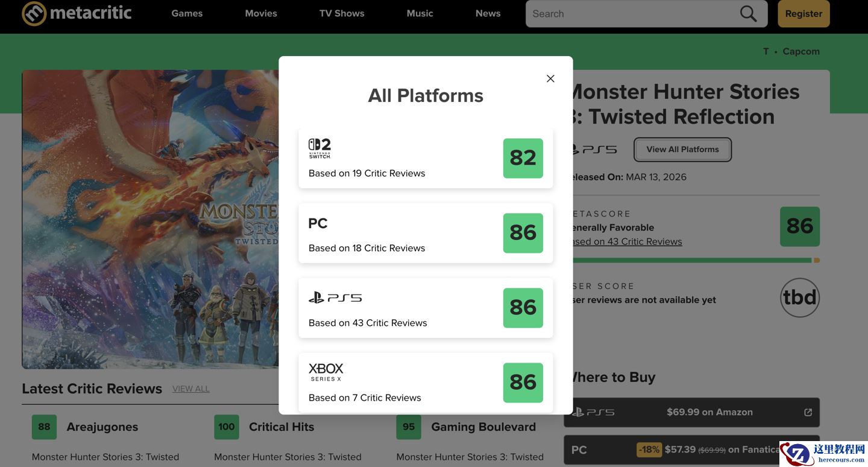Open the Movies menu
The width and height of the screenshot is (868, 467).
[261, 13]
